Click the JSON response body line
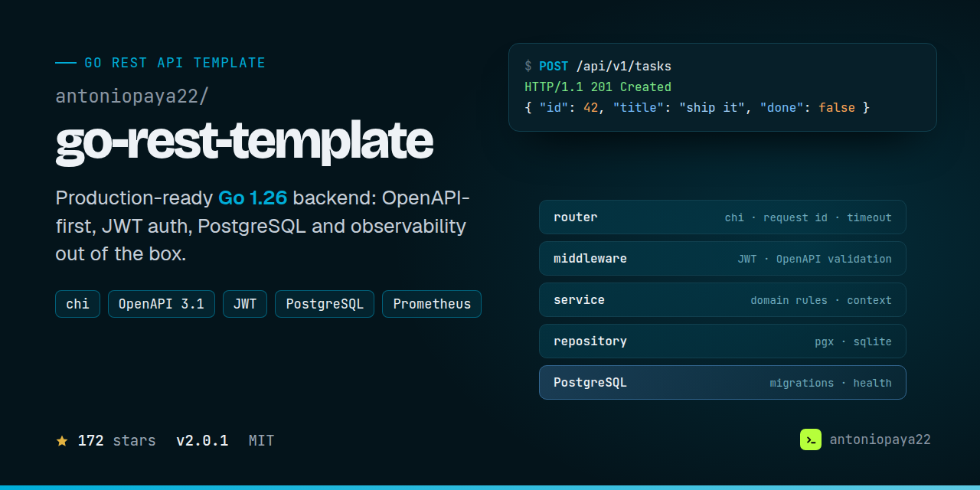Image resolution: width=980 pixels, height=490 pixels. click(x=697, y=108)
